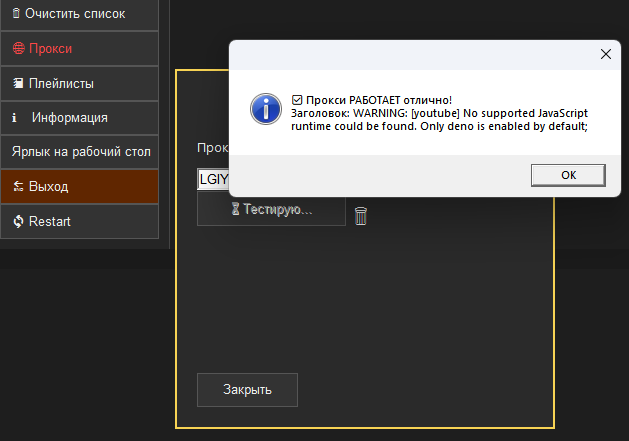The height and width of the screenshot is (441, 629).
Task: Click the Закрыть button
Action: tap(247, 390)
